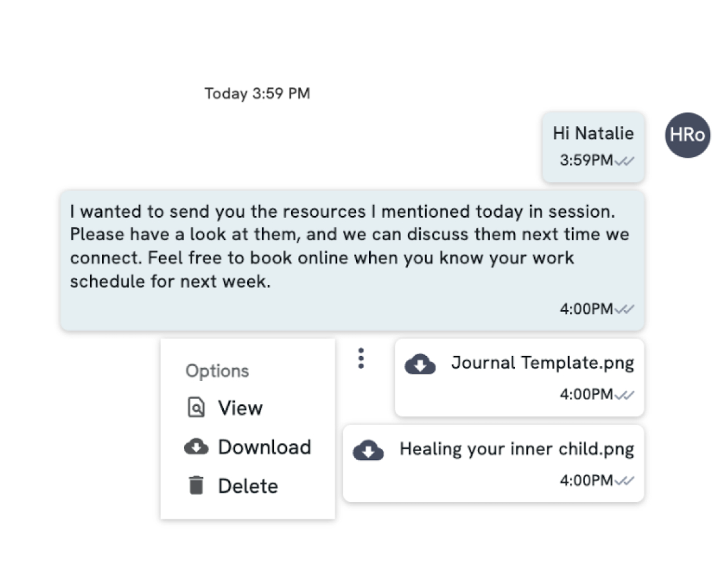Click cloud download icon on Healing your inner child.png
The height and width of the screenshot is (572, 728).
(x=368, y=450)
